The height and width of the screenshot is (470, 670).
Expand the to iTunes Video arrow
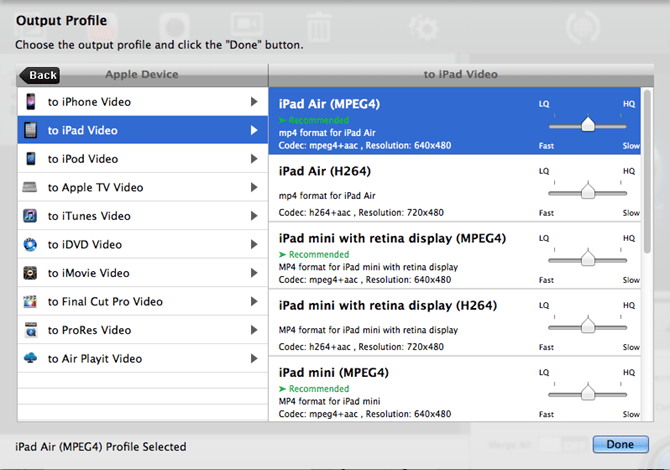(x=254, y=216)
